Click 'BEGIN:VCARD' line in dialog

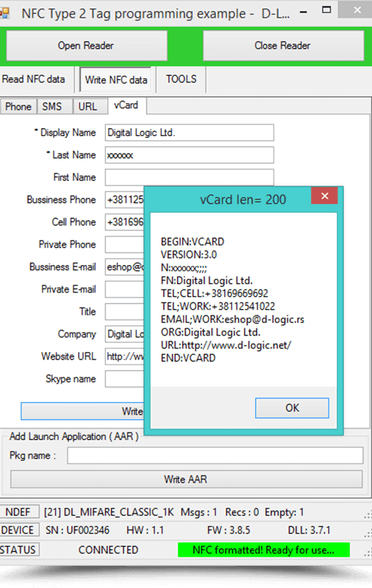tap(193, 242)
